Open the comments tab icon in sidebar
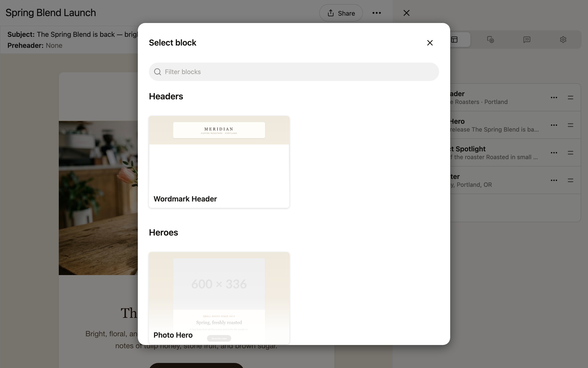 (x=527, y=40)
